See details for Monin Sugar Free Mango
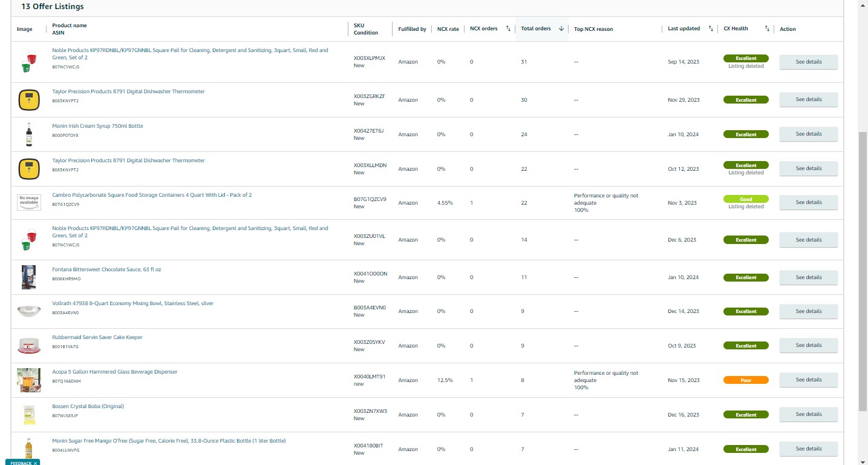The image size is (868, 465). [808, 449]
